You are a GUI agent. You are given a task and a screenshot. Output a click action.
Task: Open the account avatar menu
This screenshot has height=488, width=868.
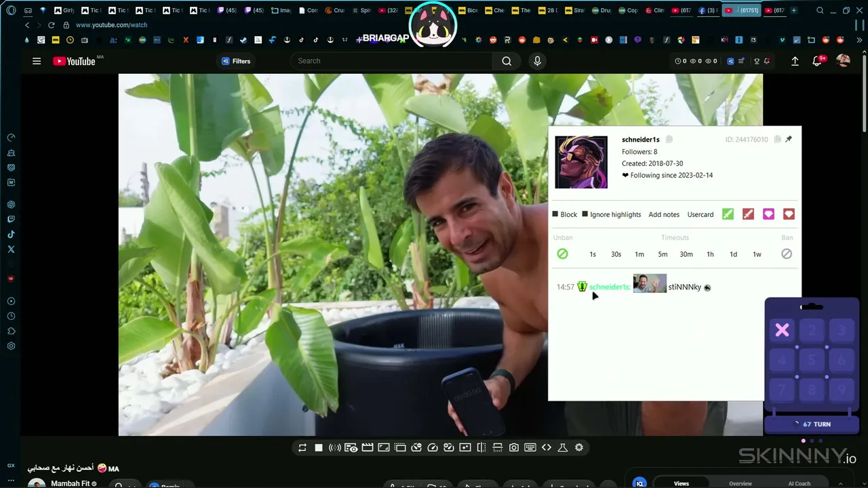(843, 61)
